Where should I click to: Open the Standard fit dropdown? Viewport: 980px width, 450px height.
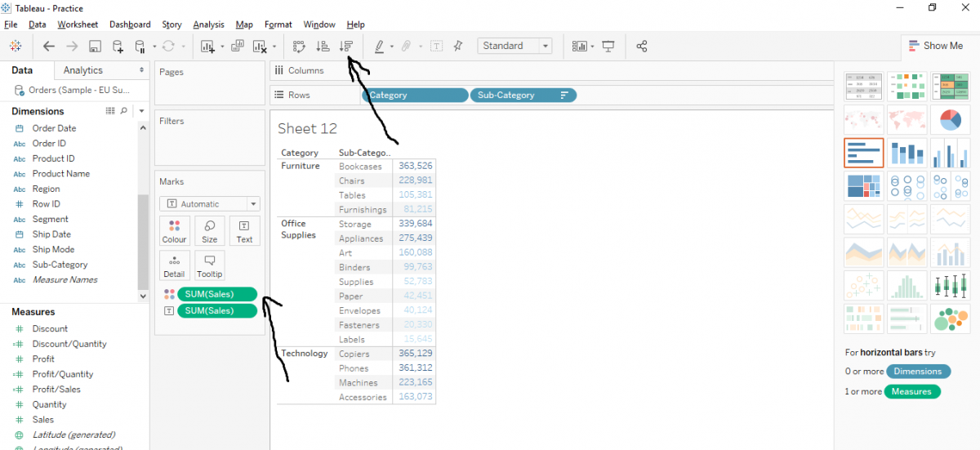[514, 47]
